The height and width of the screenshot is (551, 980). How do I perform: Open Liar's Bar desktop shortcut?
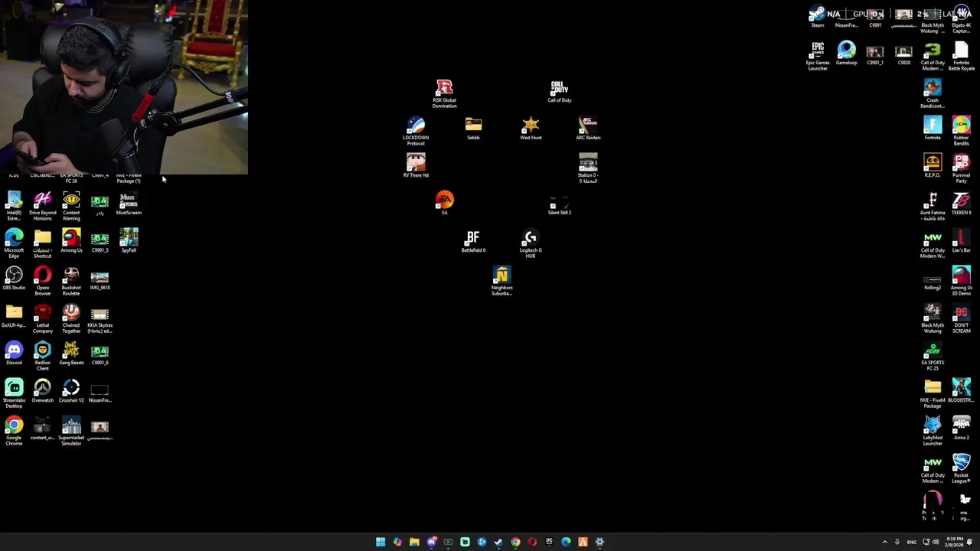click(x=961, y=241)
